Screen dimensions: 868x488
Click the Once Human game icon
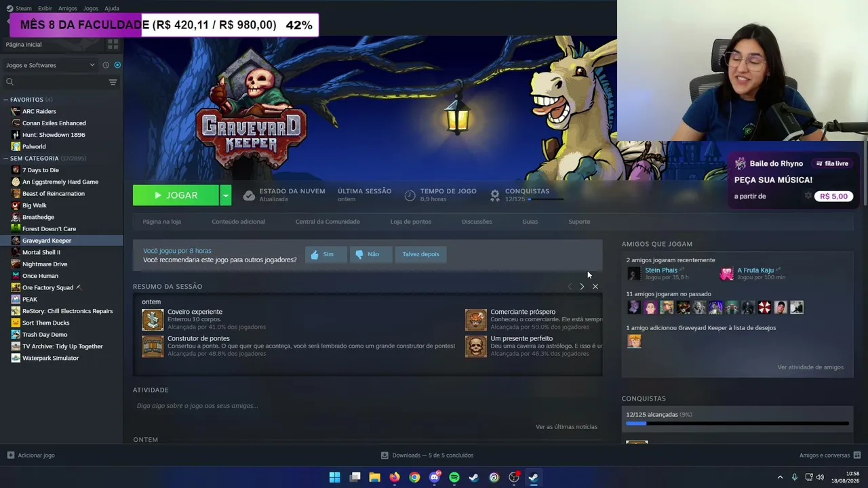point(16,276)
